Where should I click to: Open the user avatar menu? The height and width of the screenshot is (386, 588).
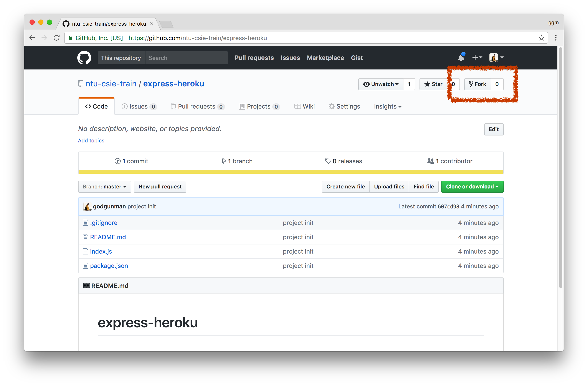click(x=496, y=57)
